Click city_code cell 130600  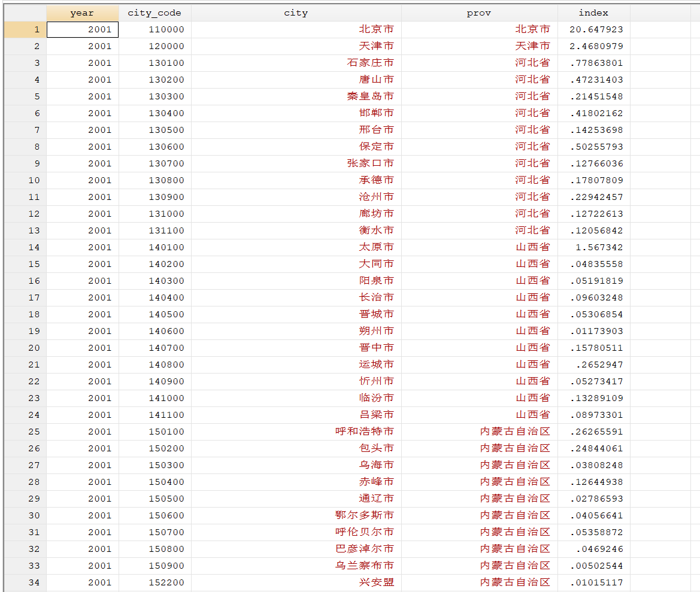tap(155, 147)
